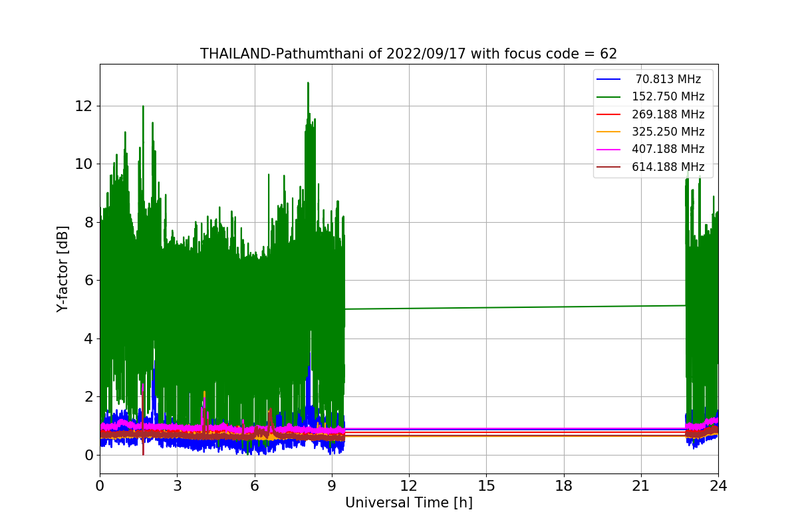Click the orange legend line for 325.250 MHz
Screen dimensions: 798x532
click(x=609, y=132)
